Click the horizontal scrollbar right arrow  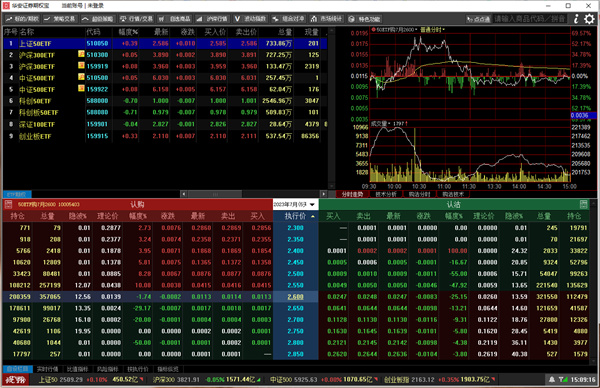tap(324, 194)
